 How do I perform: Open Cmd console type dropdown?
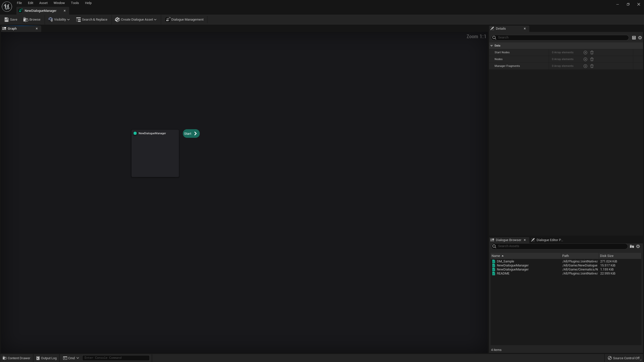click(x=71, y=358)
